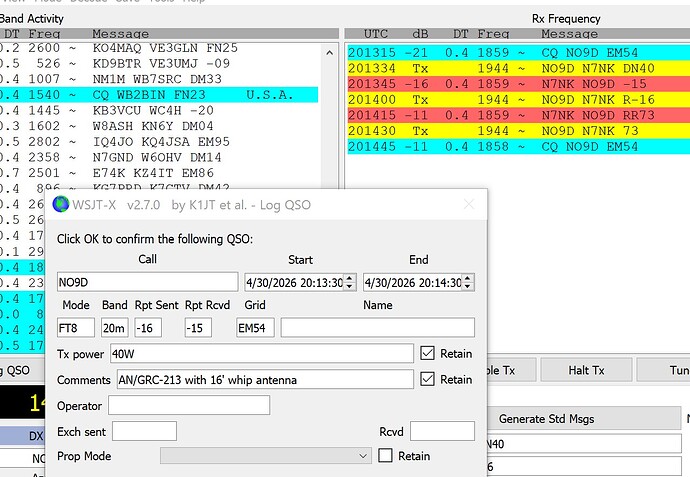
Task: Decrement the Start date-time spinner down arrow
Action: (349, 286)
